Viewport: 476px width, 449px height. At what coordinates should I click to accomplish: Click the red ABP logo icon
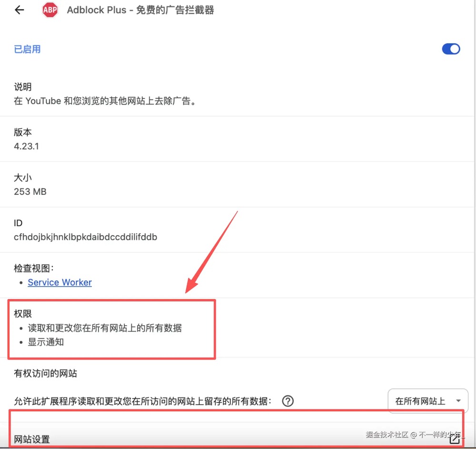coord(50,10)
